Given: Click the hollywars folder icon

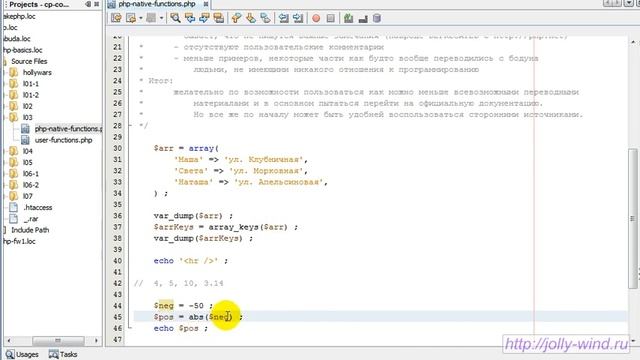Looking at the screenshot, I should click(13, 73).
